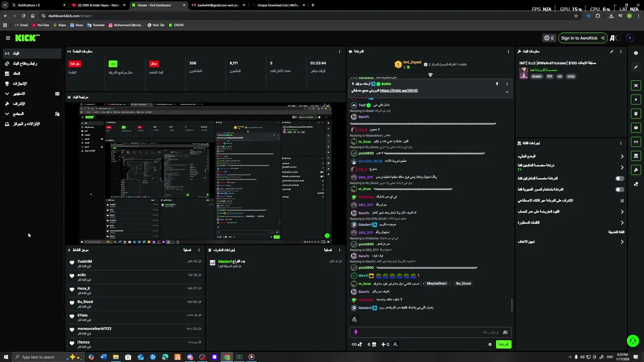This screenshot has width=644, height=362.
Task: Expand the Community section in the sidebar
Action: point(7,114)
